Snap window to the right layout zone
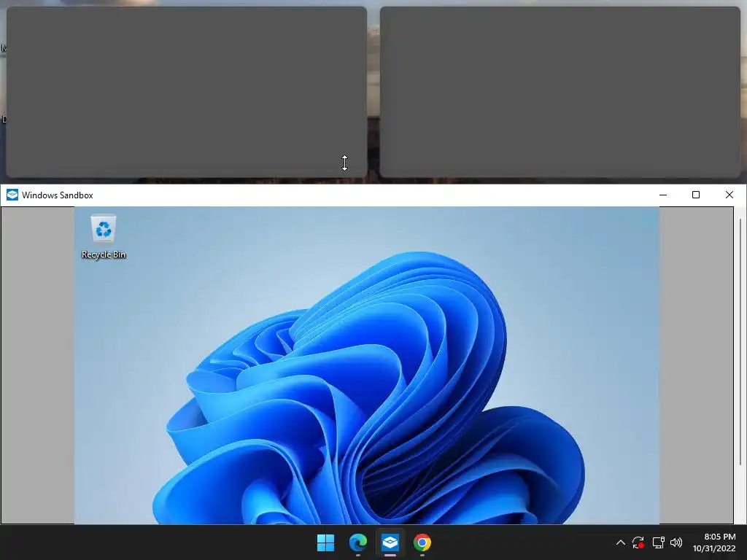Image resolution: width=747 pixels, height=560 pixels. point(560,92)
